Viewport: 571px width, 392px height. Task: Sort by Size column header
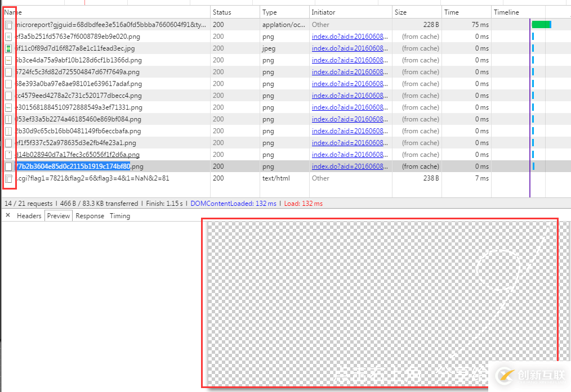pos(417,12)
